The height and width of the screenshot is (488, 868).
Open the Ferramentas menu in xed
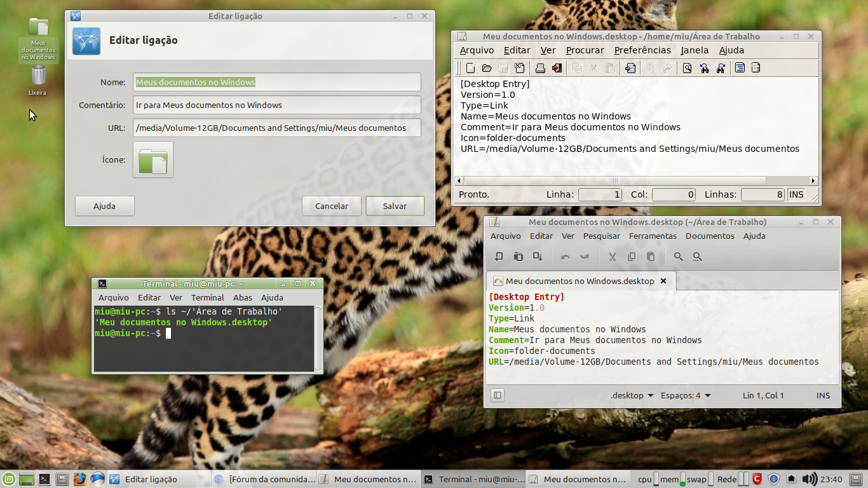point(653,236)
